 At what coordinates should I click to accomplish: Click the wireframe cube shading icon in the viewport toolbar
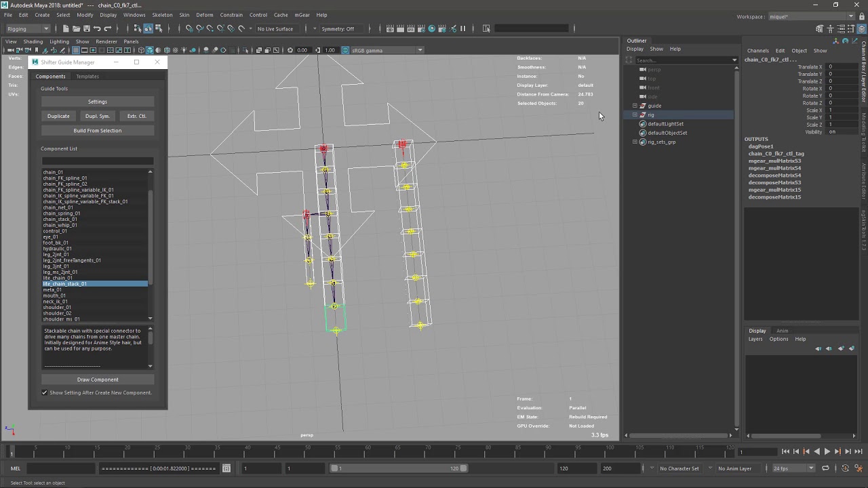(141, 50)
